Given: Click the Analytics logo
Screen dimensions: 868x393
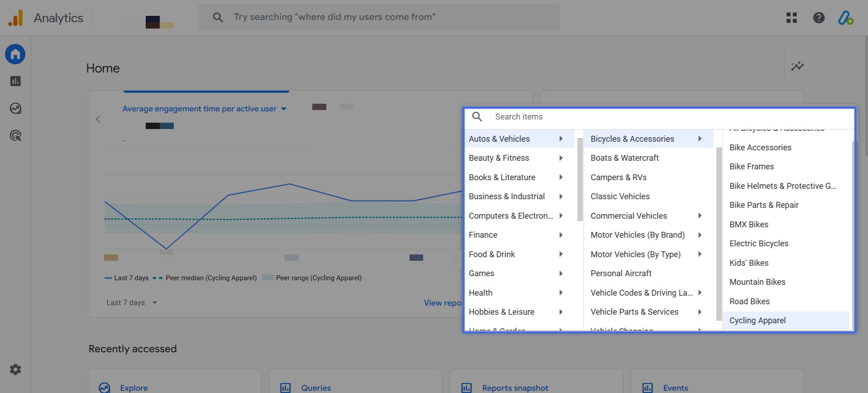Looking at the screenshot, I should tap(15, 18).
